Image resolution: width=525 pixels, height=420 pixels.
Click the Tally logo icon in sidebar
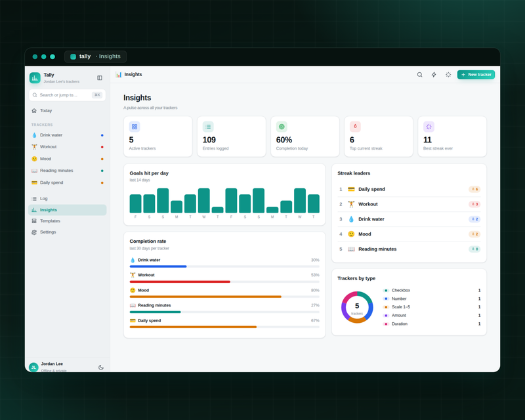click(x=35, y=77)
